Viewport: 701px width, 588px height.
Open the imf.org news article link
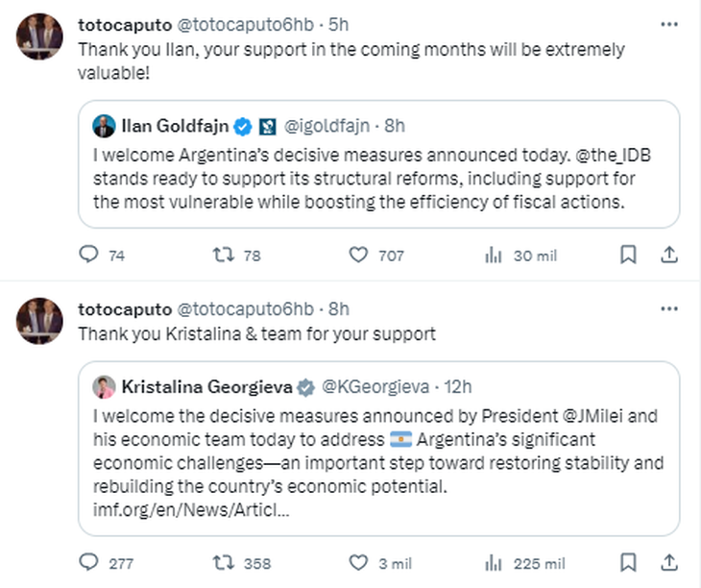[191, 509]
